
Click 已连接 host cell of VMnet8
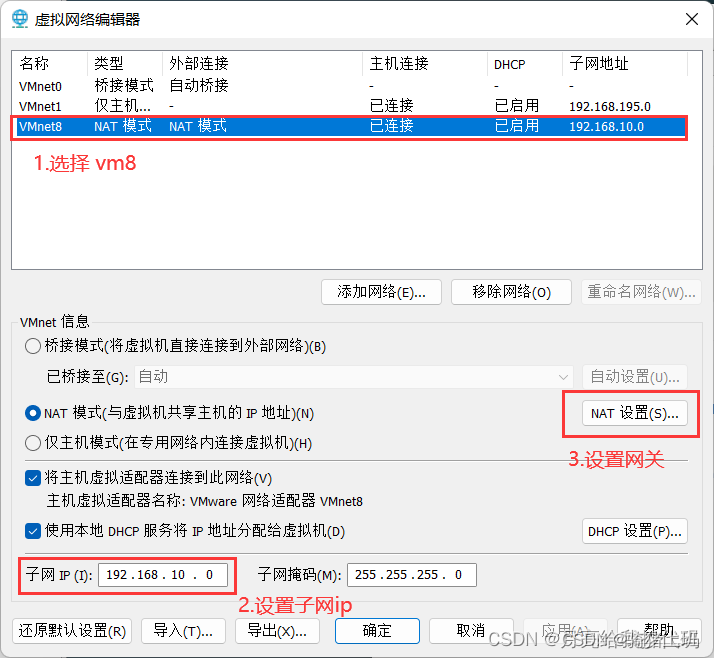click(x=391, y=126)
